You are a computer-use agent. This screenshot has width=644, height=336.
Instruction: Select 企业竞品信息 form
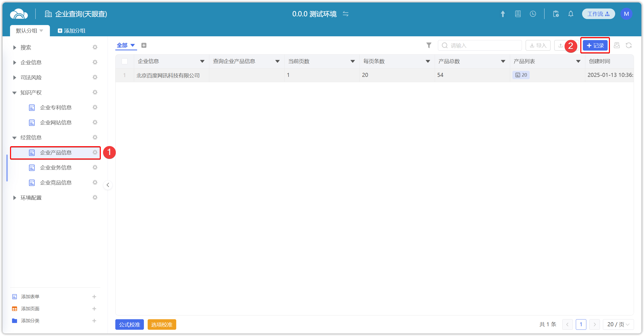point(56,183)
